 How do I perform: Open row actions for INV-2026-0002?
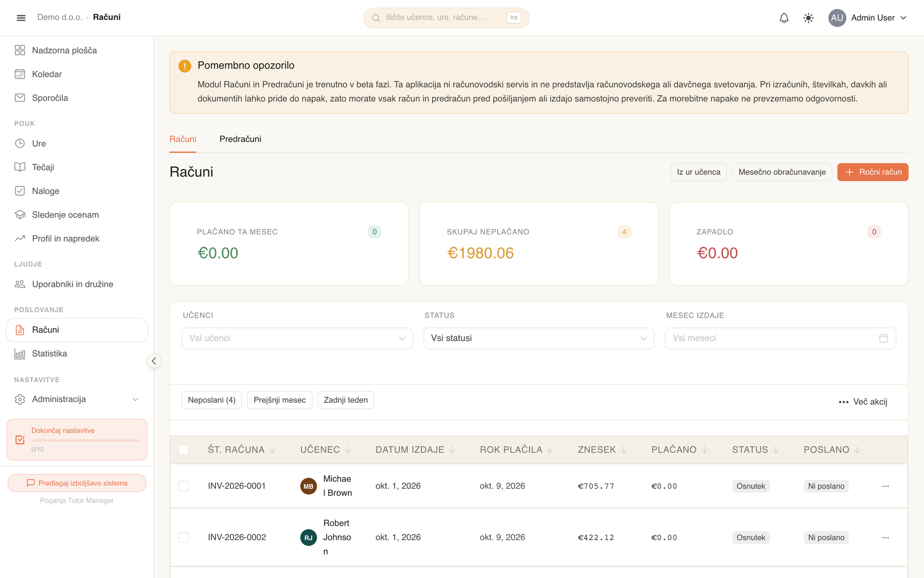tap(886, 537)
